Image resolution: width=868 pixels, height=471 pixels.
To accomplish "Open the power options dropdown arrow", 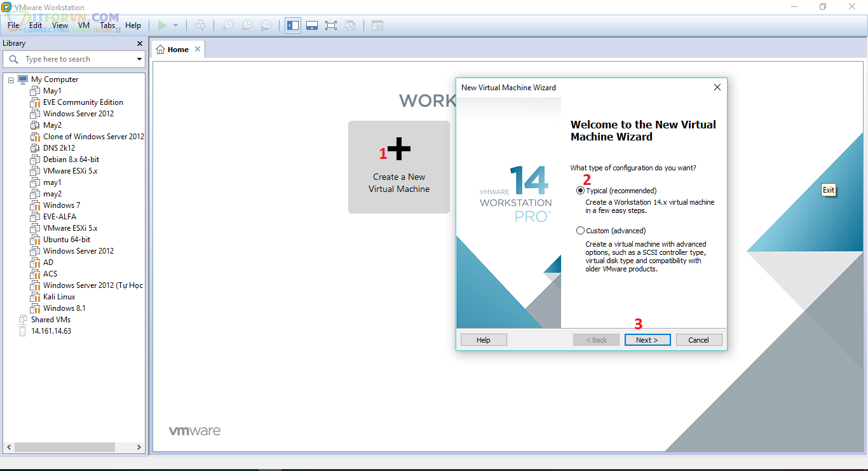I will pyautogui.click(x=176, y=25).
